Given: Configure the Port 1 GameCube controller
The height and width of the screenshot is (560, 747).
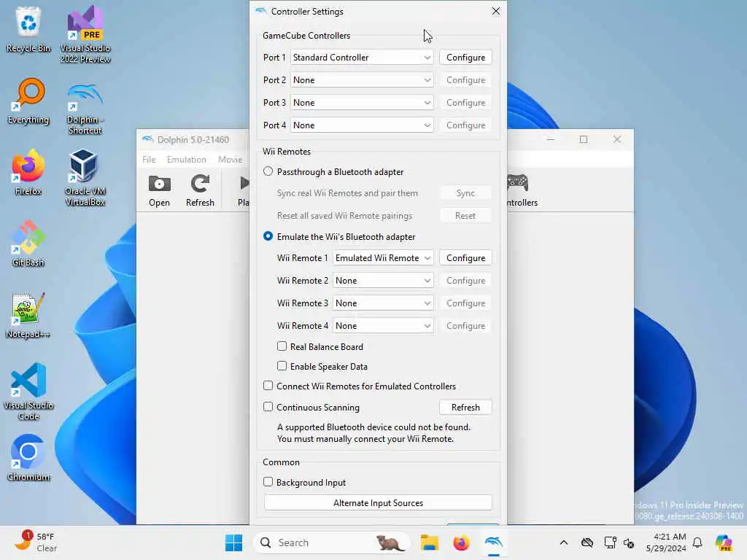Looking at the screenshot, I should pos(465,57).
